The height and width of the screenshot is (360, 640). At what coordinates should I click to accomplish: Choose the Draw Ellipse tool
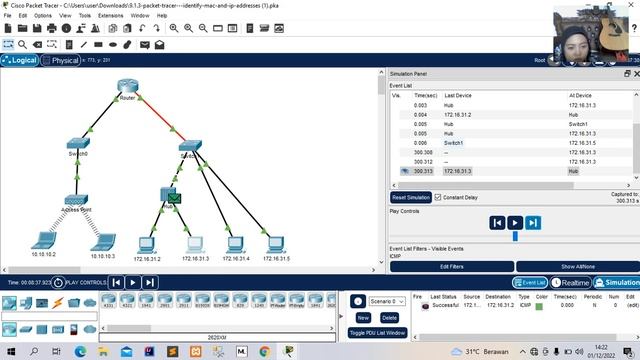click(113, 44)
